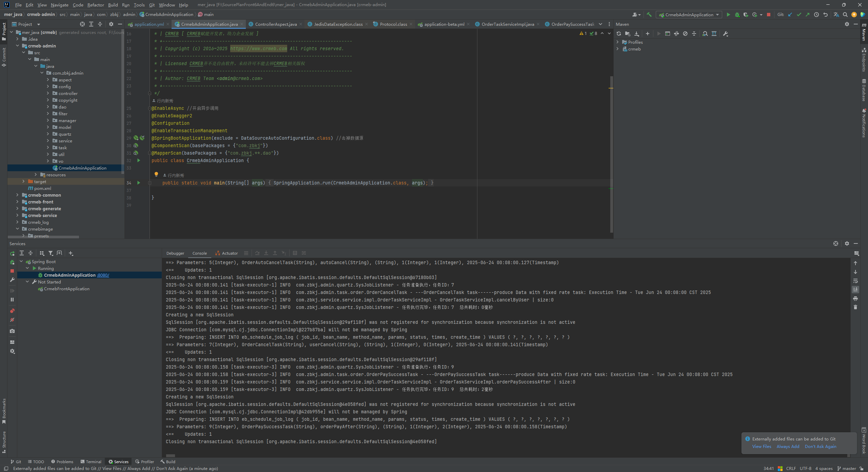Update project with the blue Git arrow
The height and width of the screenshot is (472, 868).
790,15
